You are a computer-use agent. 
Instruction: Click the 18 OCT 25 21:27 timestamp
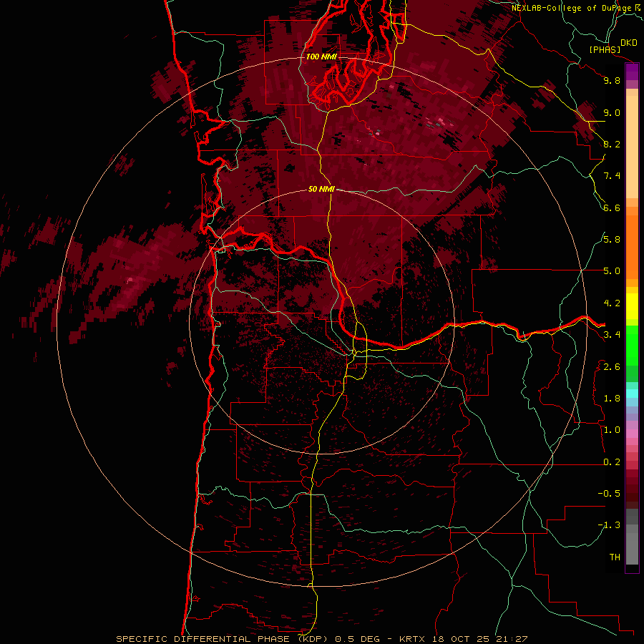point(479,639)
